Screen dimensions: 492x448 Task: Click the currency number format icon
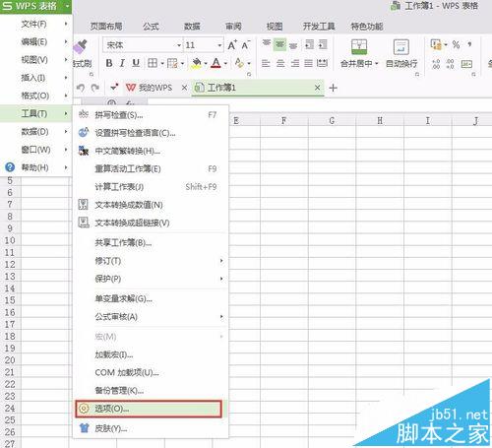[436, 44]
